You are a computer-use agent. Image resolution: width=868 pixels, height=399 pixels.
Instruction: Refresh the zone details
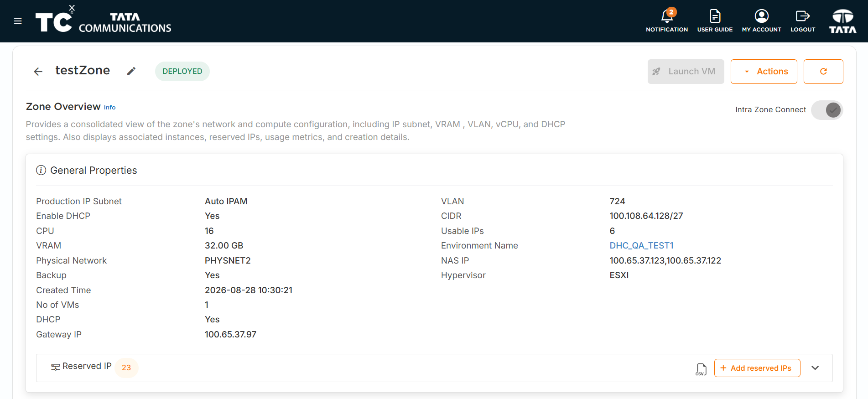click(x=823, y=72)
